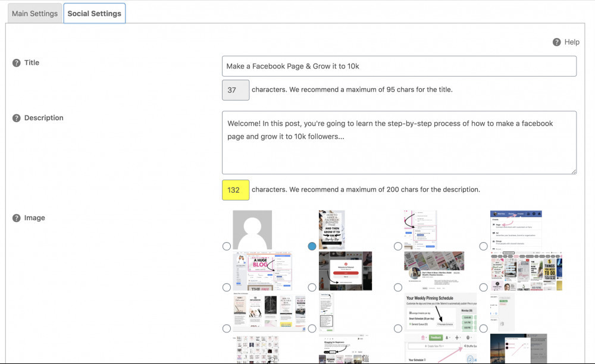Click the question mark beside Description
The image size is (595, 364).
pos(16,118)
